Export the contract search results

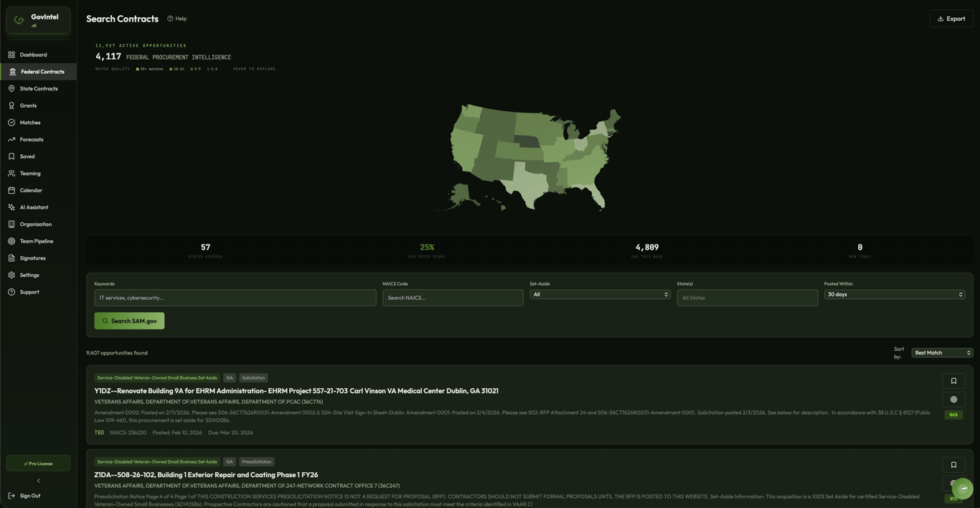(x=951, y=18)
